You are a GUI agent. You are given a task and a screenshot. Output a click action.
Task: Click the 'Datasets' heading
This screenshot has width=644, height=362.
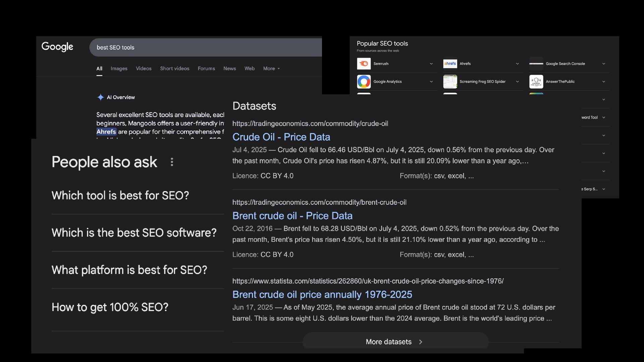(254, 106)
